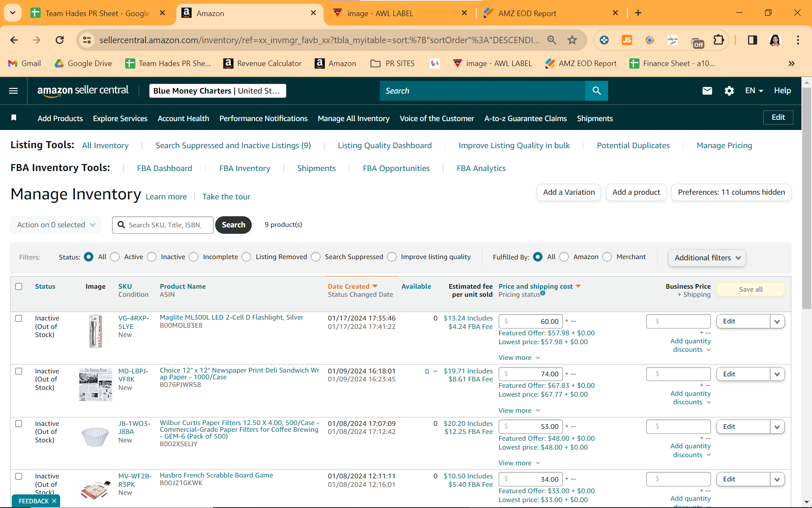This screenshot has width=812, height=508.
Task: Open Edit dropdown arrow for Maglite row
Action: click(x=777, y=321)
